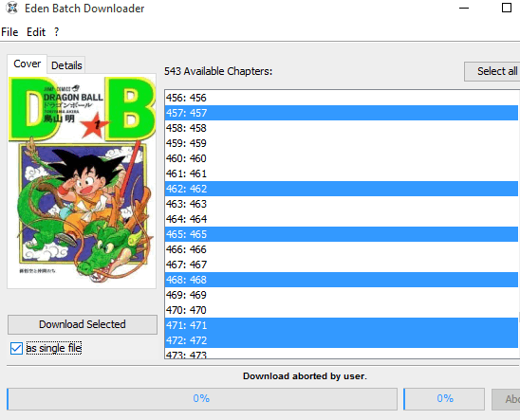Open the ? help menu

pos(56,32)
